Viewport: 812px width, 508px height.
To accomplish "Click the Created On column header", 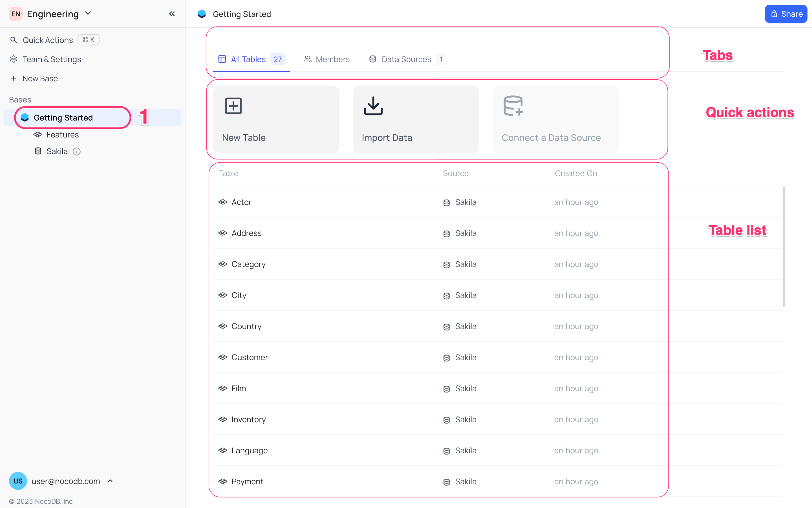I will (576, 173).
